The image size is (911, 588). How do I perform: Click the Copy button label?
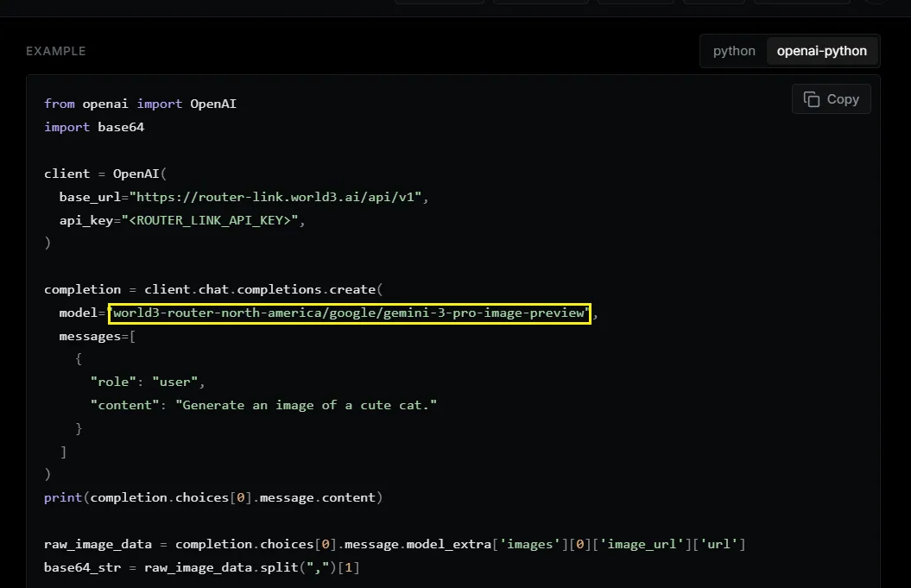(843, 99)
